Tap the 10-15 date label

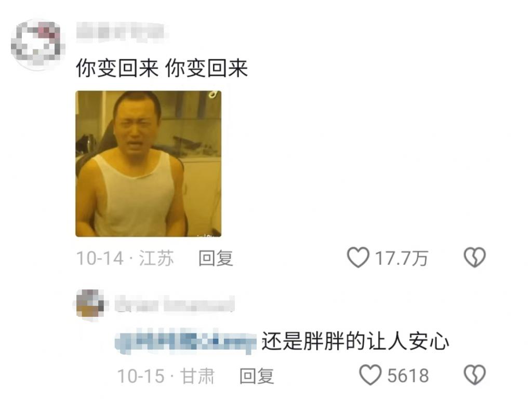tap(141, 376)
